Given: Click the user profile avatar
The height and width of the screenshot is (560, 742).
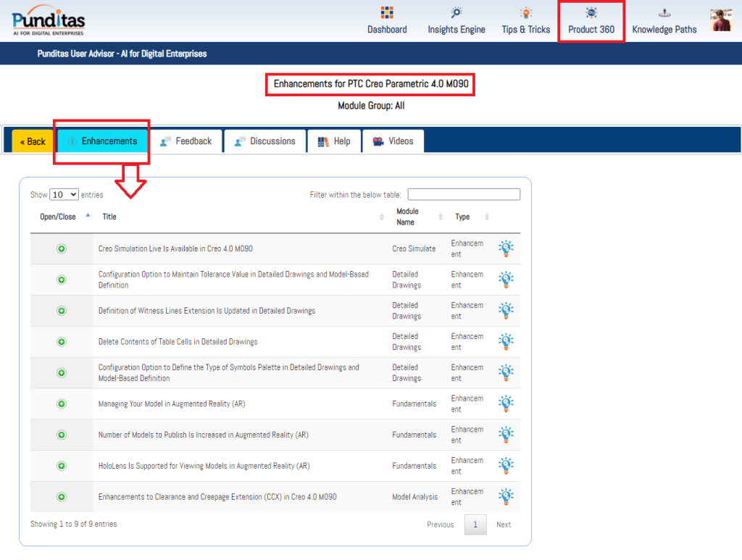Looking at the screenshot, I should [720, 20].
